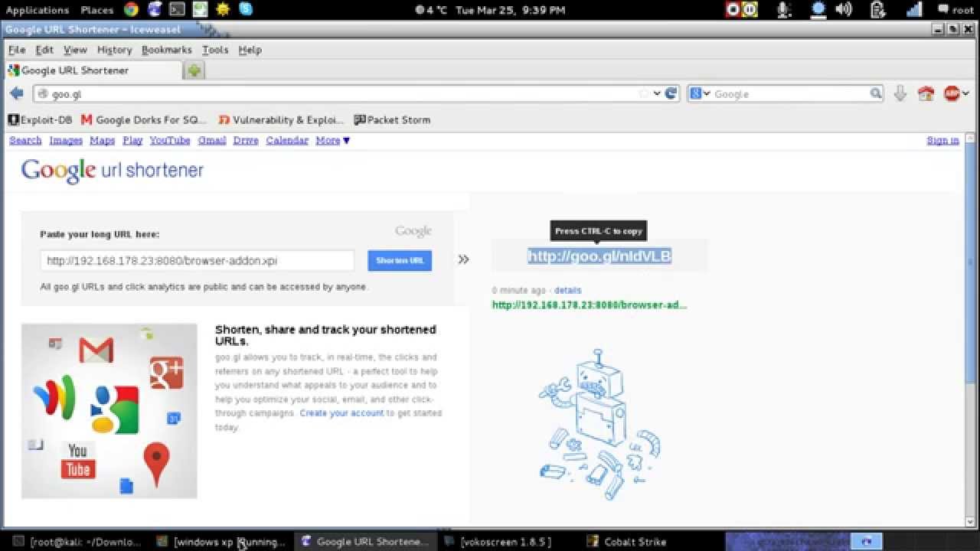Click the long URL input field
Image resolution: width=980 pixels, height=551 pixels.
pos(198,260)
